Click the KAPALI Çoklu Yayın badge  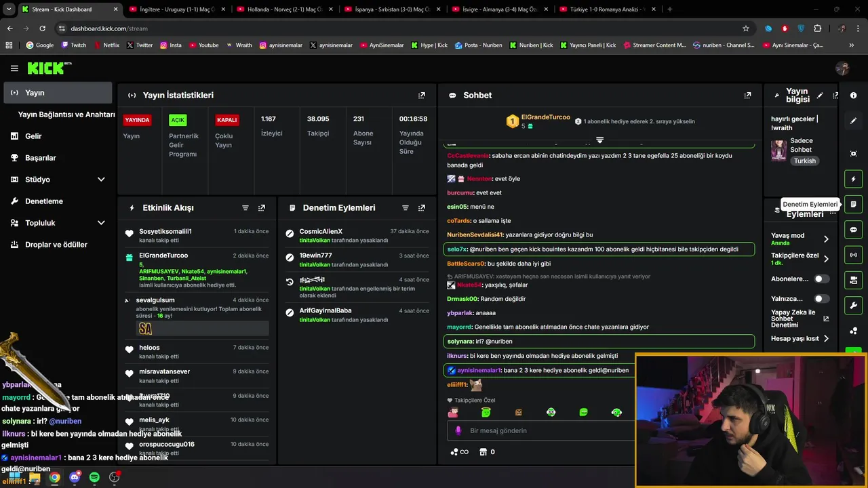coord(226,120)
